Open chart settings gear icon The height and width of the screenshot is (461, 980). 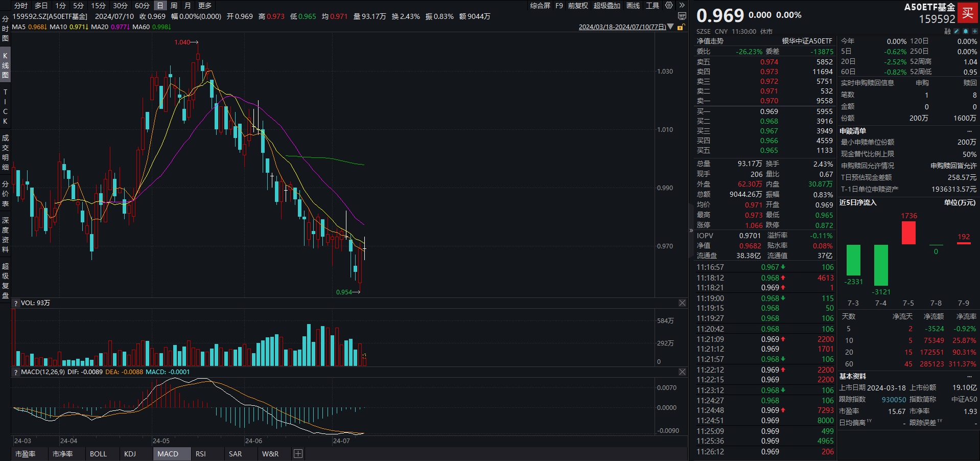click(x=669, y=6)
